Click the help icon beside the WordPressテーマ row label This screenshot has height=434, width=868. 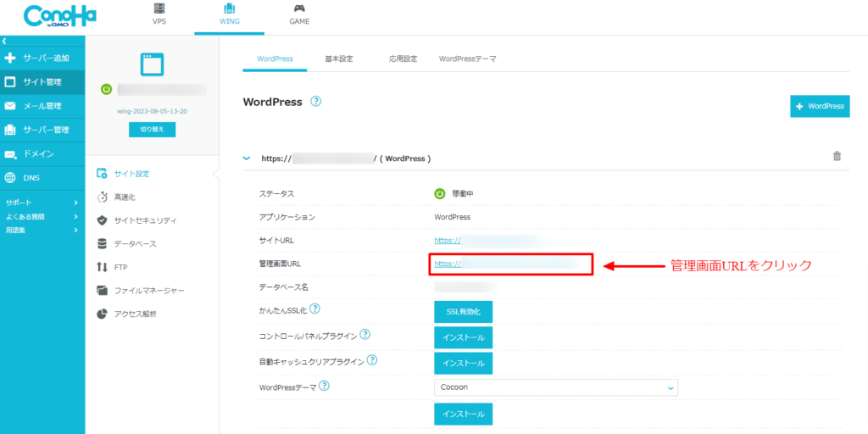coord(325,386)
